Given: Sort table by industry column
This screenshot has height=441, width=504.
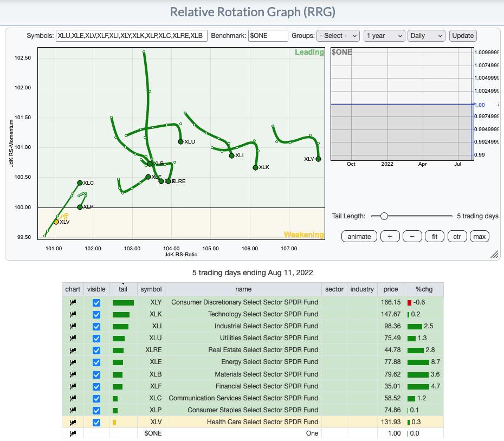Looking at the screenshot, I should [x=362, y=289].
